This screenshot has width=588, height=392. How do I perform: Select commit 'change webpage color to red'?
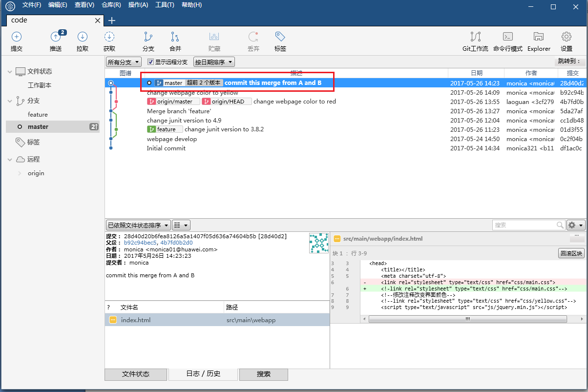click(x=294, y=102)
